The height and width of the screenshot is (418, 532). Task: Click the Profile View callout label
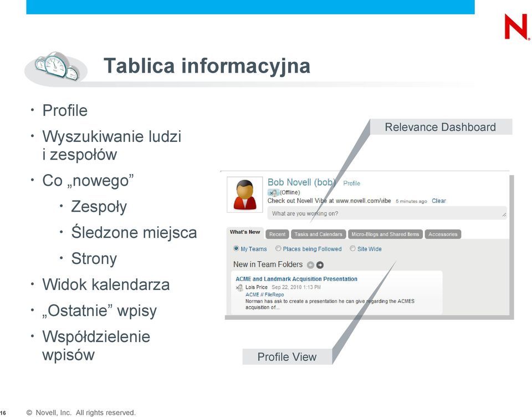287,357
